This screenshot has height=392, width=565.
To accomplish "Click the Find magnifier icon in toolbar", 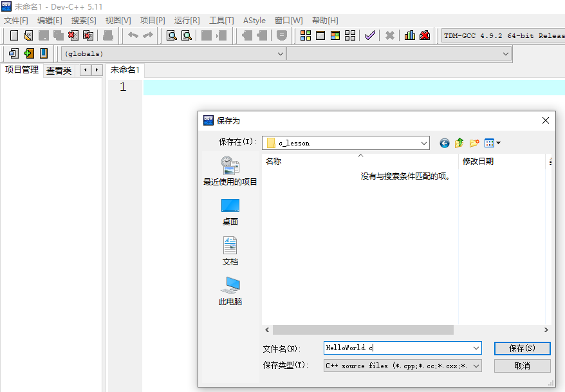I will (x=171, y=35).
